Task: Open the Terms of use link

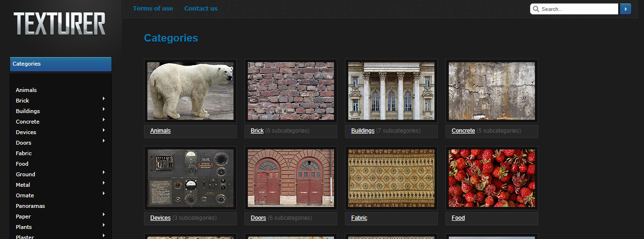Action: [x=153, y=8]
